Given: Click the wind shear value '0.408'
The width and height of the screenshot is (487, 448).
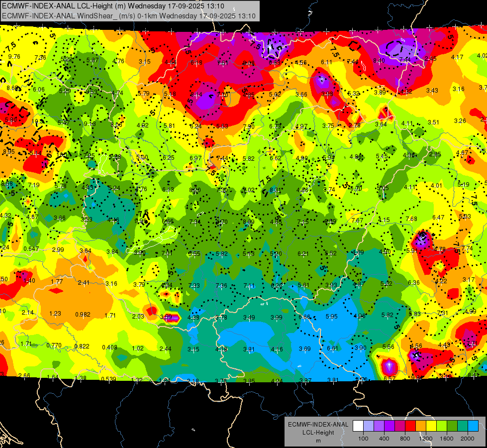Looking at the screenshot, I should pos(109,347).
